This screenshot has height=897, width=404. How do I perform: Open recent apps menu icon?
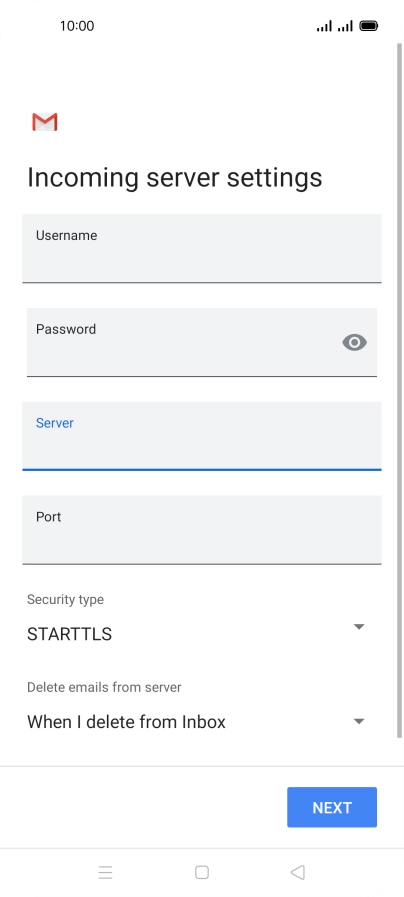(105, 872)
